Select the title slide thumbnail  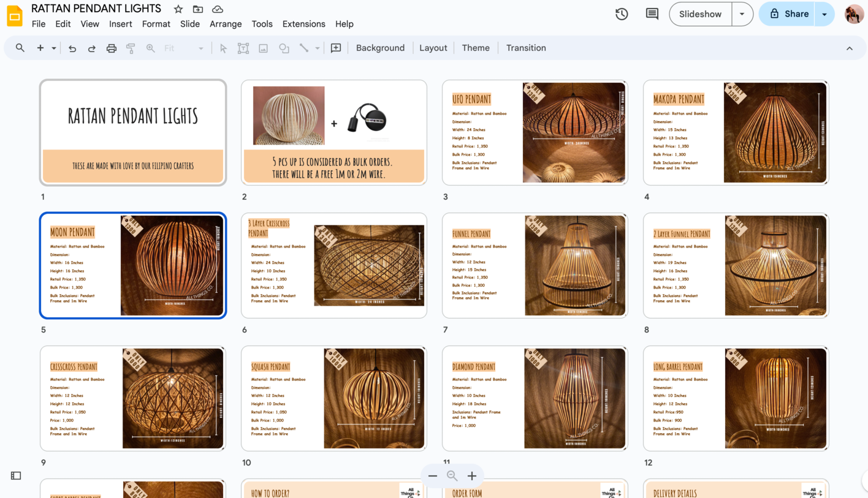tap(133, 132)
